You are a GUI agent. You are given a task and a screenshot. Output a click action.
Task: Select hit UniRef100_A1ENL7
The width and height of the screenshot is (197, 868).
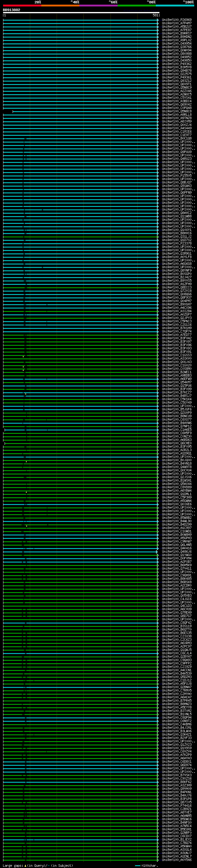pyautogui.click(x=176, y=857)
